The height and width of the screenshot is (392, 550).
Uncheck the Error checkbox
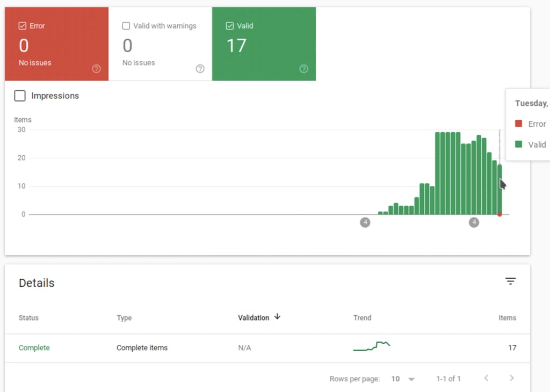point(22,26)
